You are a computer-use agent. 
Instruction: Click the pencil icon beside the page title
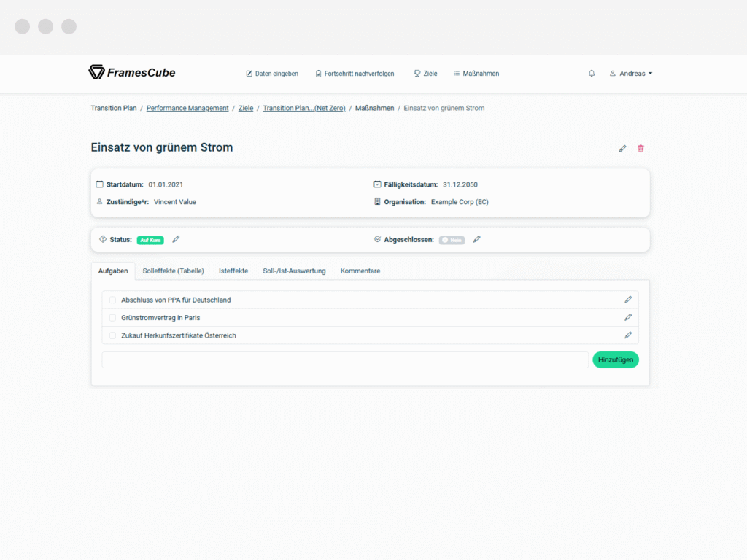point(622,149)
